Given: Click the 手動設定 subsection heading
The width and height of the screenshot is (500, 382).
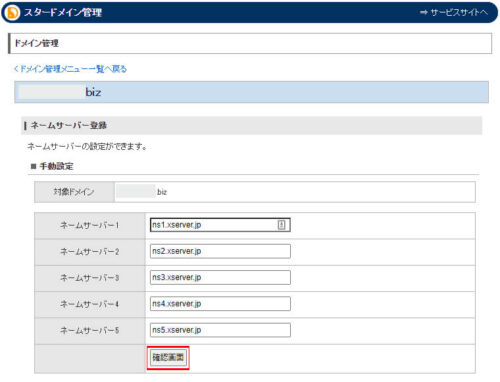Looking at the screenshot, I should click(56, 166).
